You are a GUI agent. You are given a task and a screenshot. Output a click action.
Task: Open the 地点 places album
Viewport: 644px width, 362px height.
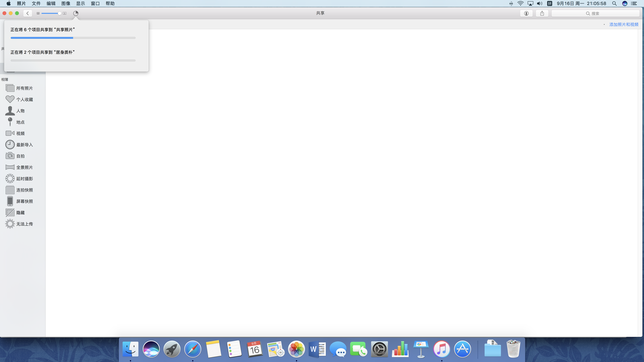[x=20, y=122]
